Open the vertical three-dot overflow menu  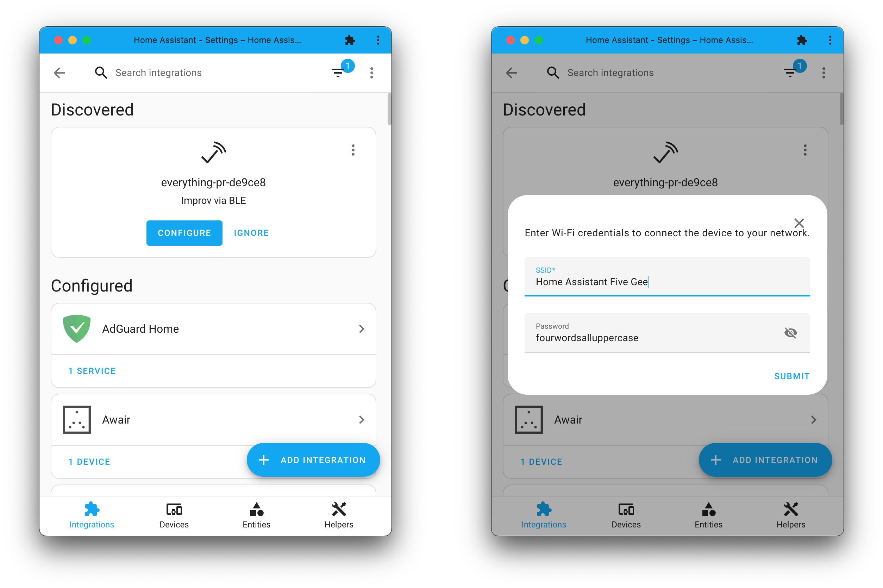click(x=371, y=73)
